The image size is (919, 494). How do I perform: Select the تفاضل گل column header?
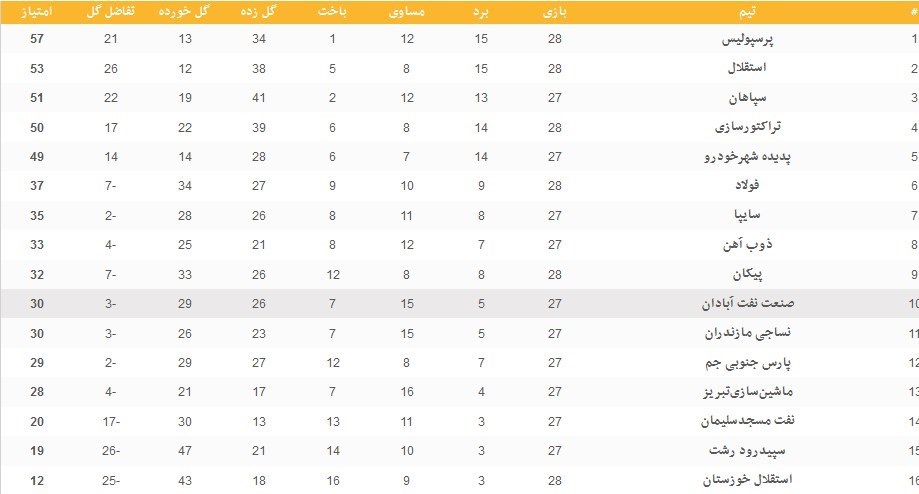click(x=110, y=11)
